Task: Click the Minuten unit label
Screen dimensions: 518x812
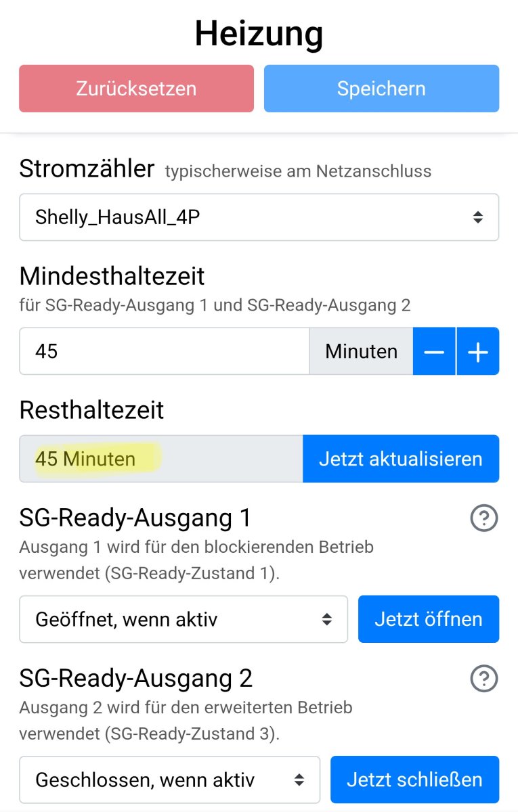Action: click(x=361, y=351)
